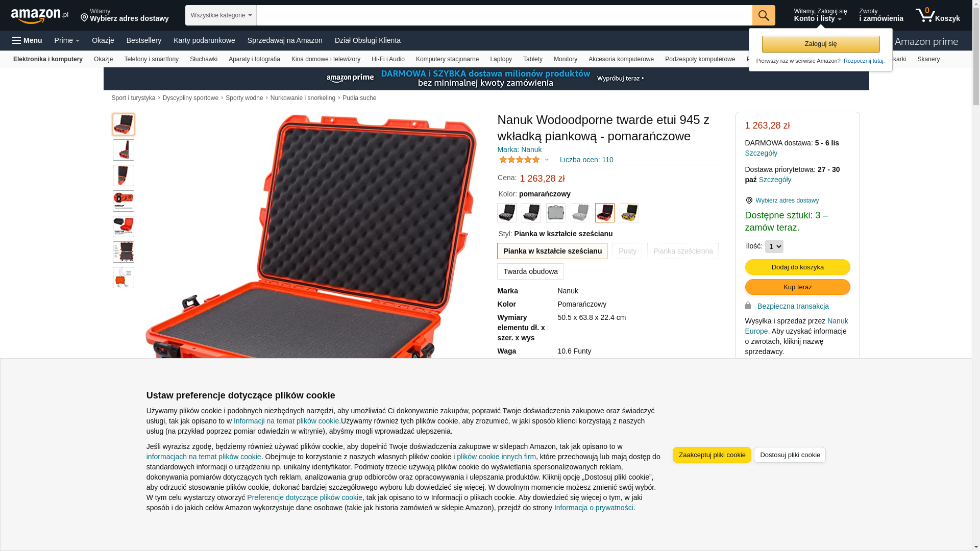Click the Amazon.pl logo

click(x=40, y=16)
